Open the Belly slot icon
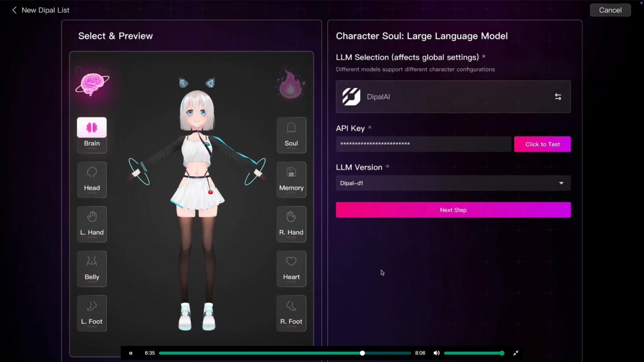 92,262
